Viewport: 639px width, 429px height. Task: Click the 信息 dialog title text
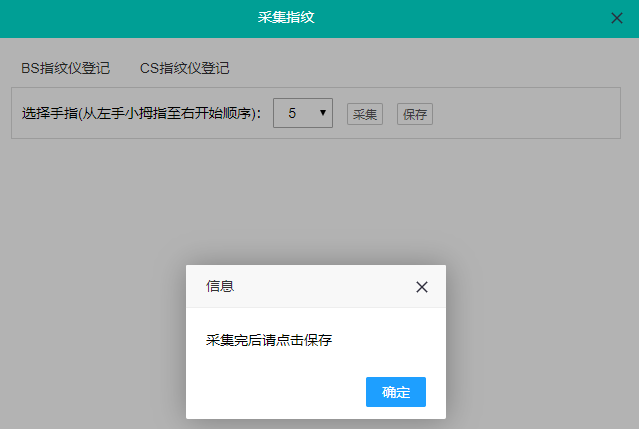[220, 286]
